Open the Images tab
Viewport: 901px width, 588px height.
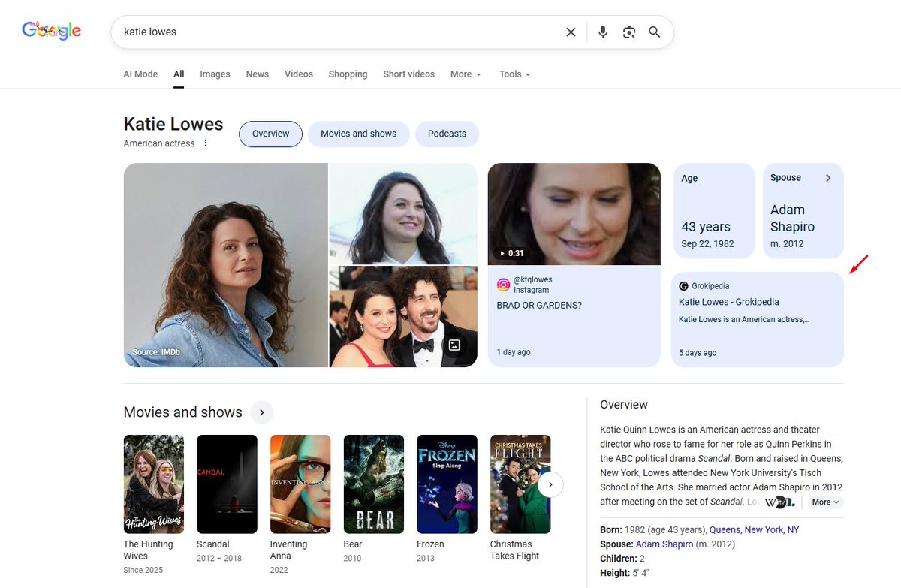coord(215,74)
